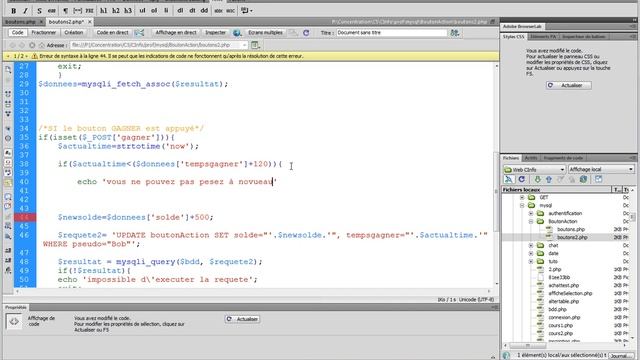
Task: Click the Journal button in Files status bar
Action: 620,356
